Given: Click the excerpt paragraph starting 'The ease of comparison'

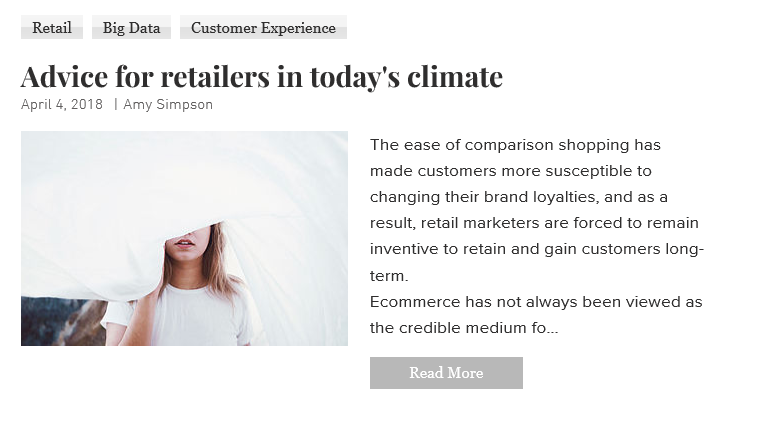Looking at the screenshot, I should 536,210.
